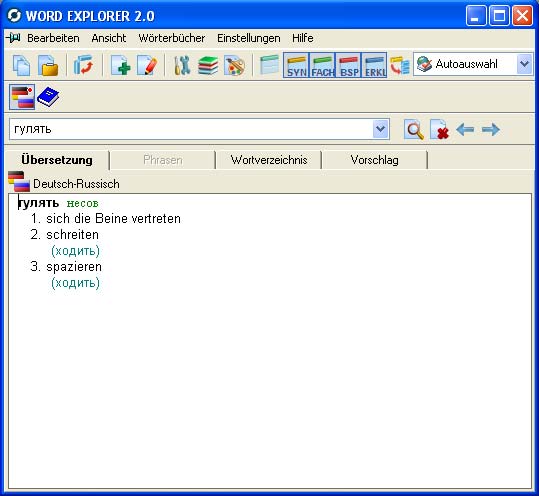The width and height of the screenshot is (539, 496).
Task: Click the copy icon in toolbar
Action: (21, 65)
